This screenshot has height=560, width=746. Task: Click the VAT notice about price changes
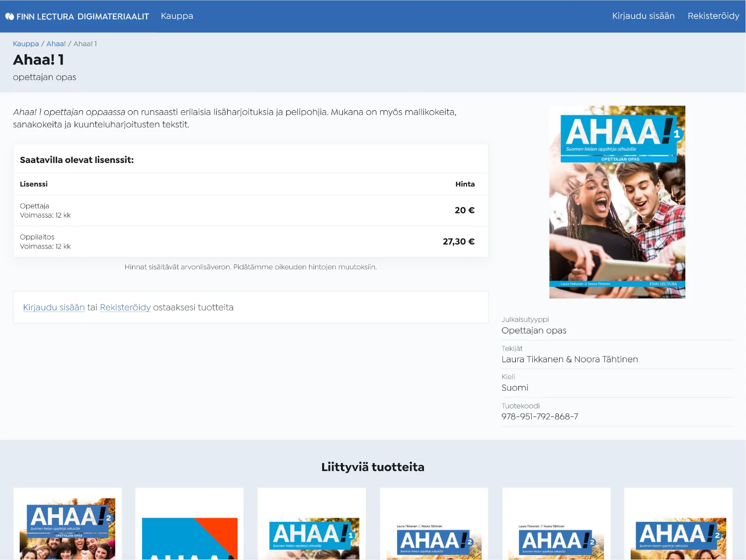250,267
